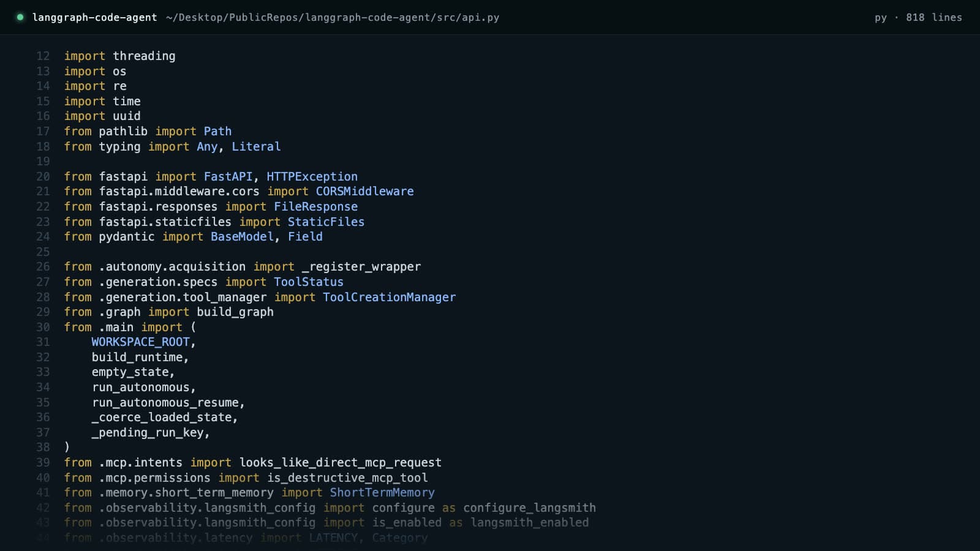Click 'Literal' in the typing import
Viewport: 980px width, 551px height.
[256, 146]
